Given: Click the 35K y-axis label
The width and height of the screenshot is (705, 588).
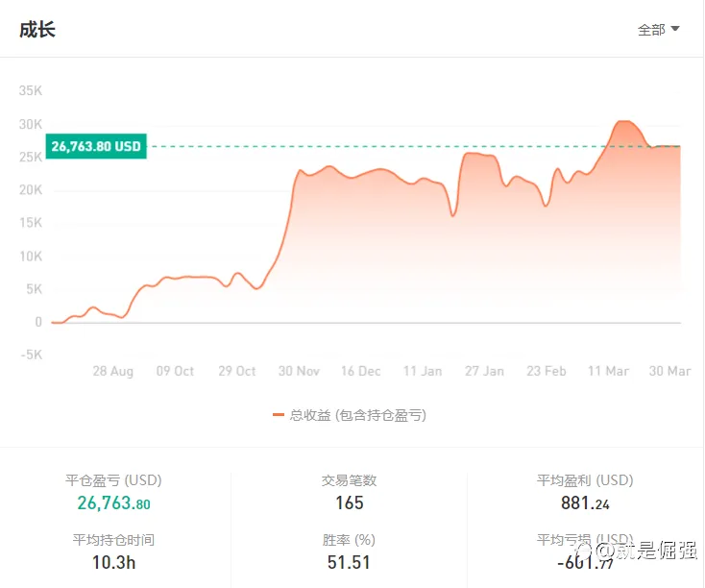Looking at the screenshot, I should [x=31, y=90].
